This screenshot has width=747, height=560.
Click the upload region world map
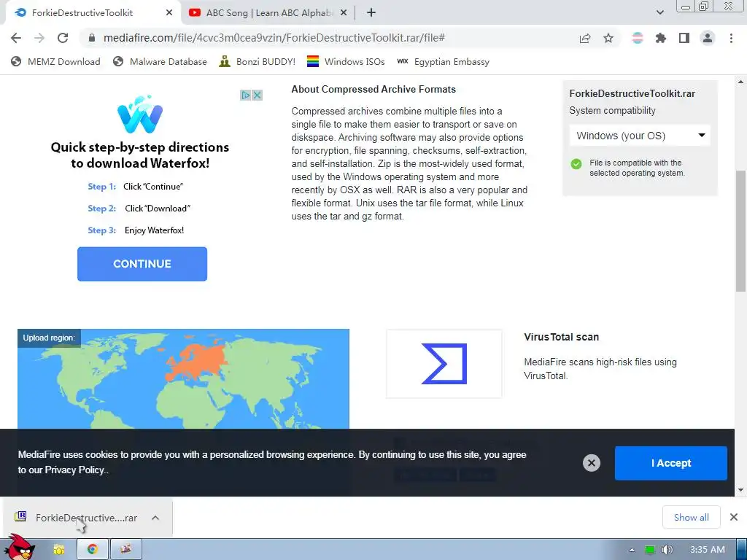pyautogui.click(x=183, y=379)
